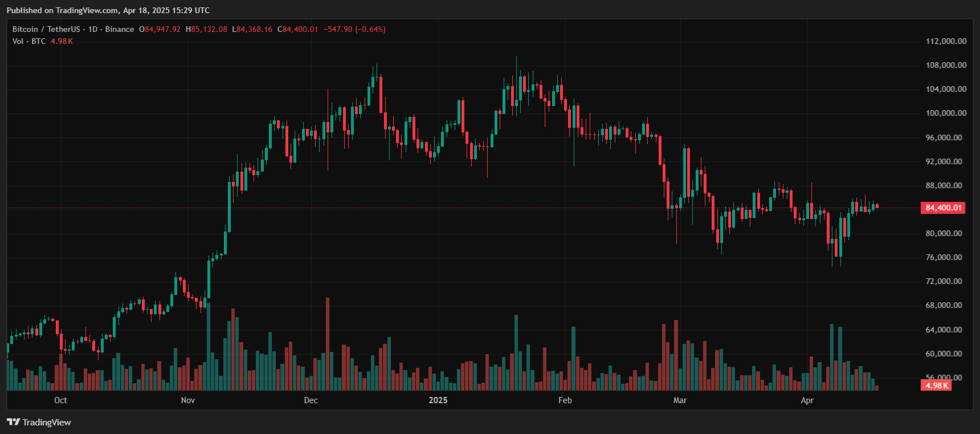
Task: Click the Apr label on time axis
Action: 807,400
